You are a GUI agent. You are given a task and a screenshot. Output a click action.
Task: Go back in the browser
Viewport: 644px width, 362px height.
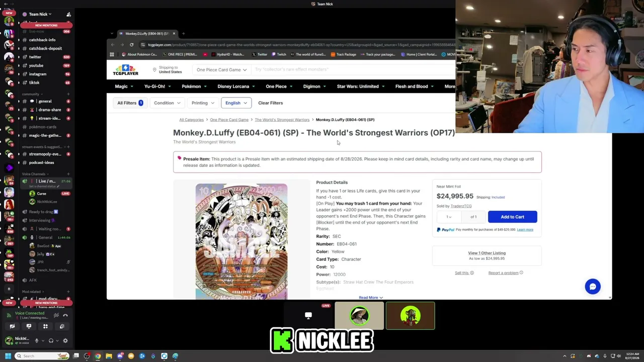tap(113, 45)
